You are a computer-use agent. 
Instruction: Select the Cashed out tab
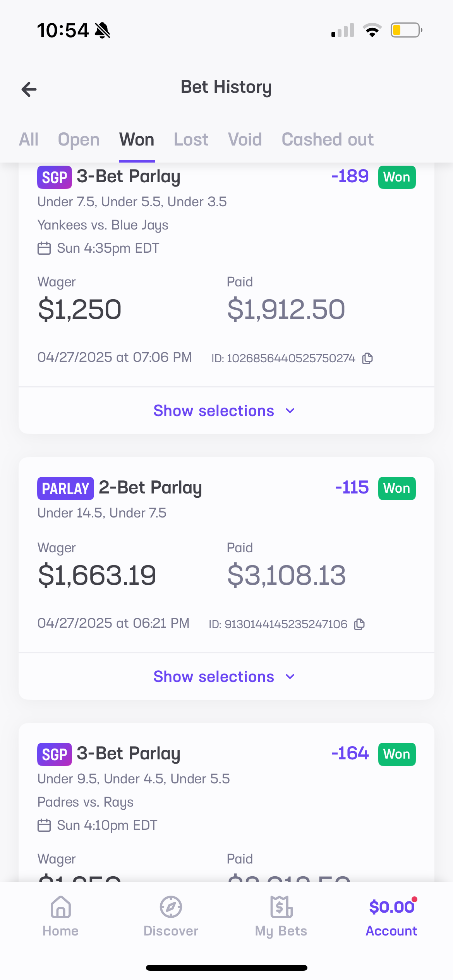(x=328, y=139)
